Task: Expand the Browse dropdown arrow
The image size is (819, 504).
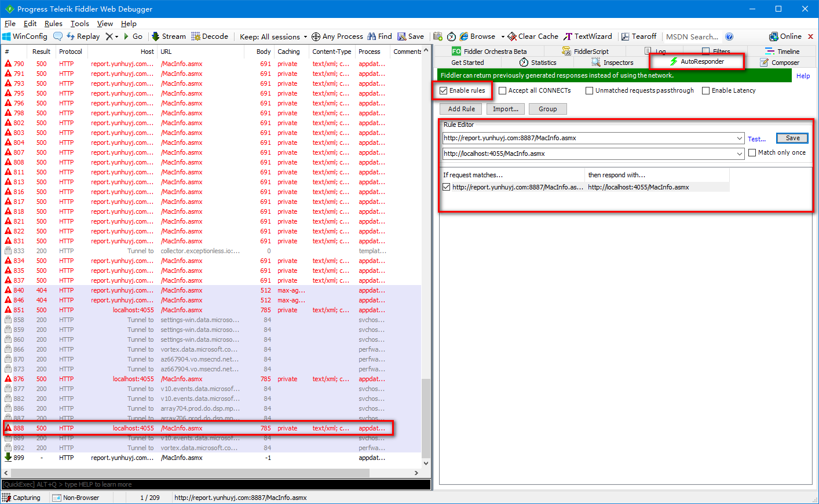Action: [x=503, y=36]
